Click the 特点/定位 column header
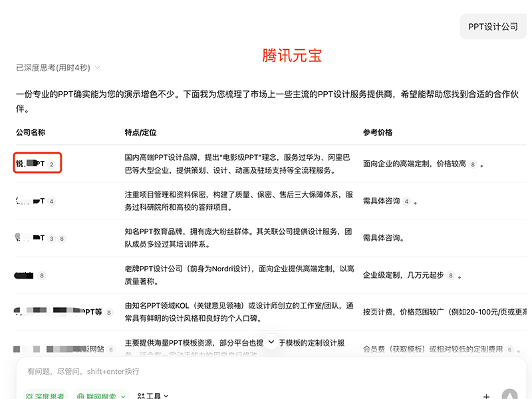Viewport: 532px width, 399px height. pos(140,132)
